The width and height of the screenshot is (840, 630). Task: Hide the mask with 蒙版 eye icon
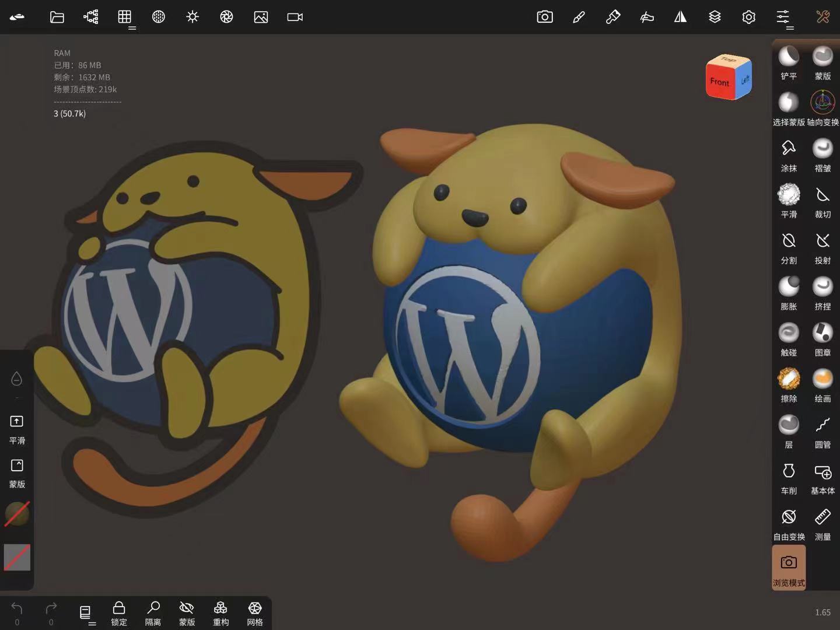(187, 613)
